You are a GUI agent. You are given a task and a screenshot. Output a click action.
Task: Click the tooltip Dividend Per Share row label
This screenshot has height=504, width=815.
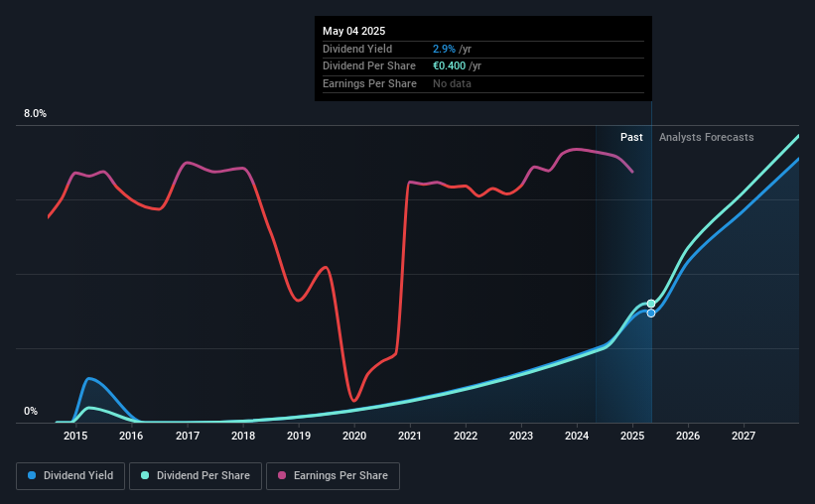pos(369,66)
